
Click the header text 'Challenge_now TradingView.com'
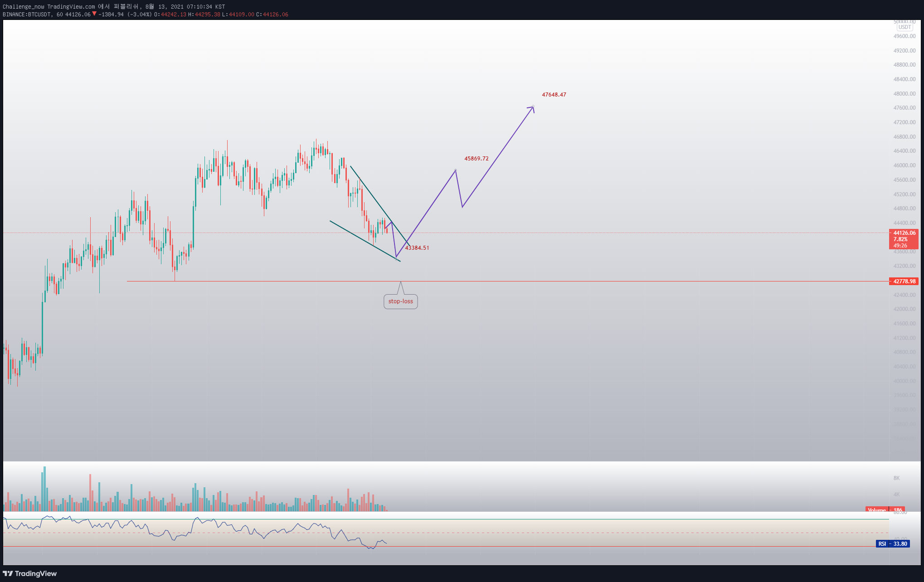pos(49,7)
